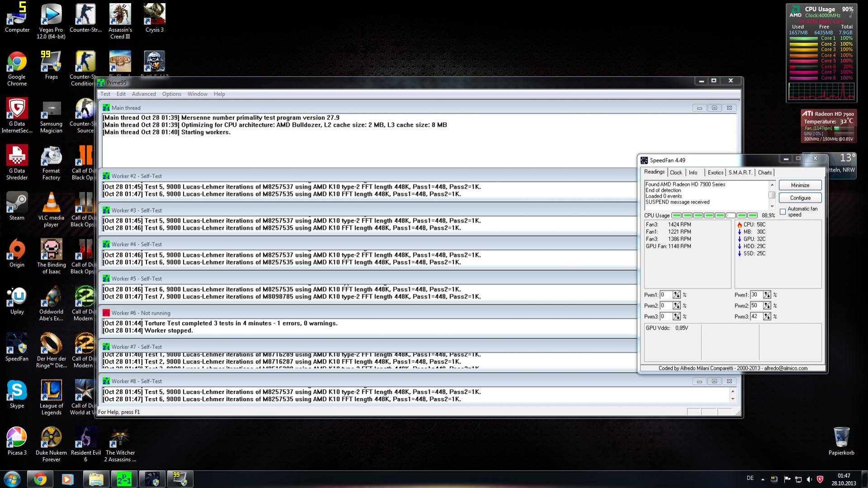This screenshot has height=488, width=868.
Task: Open the Prime95 Help menu
Action: (x=219, y=94)
